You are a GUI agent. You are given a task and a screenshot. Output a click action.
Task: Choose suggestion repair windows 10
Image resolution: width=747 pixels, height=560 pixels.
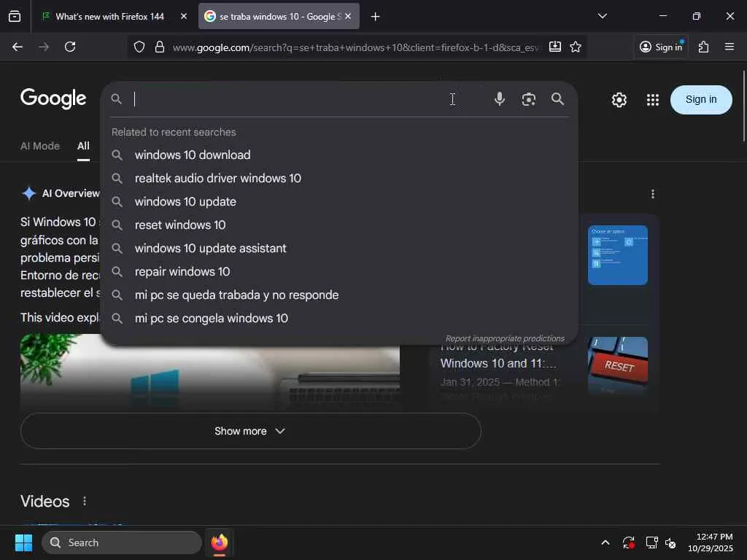[x=339, y=271]
